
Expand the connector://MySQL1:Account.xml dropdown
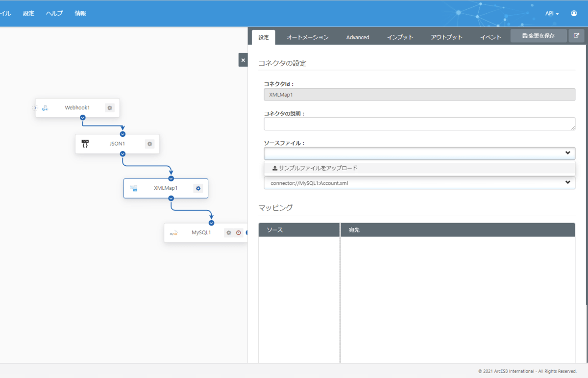pyautogui.click(x=419, y=183)
